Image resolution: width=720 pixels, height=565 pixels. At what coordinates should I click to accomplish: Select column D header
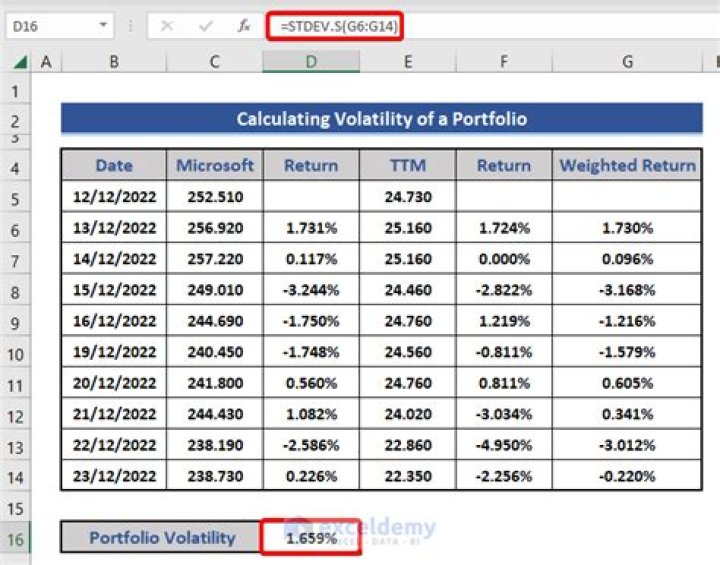tap(310, 62)
